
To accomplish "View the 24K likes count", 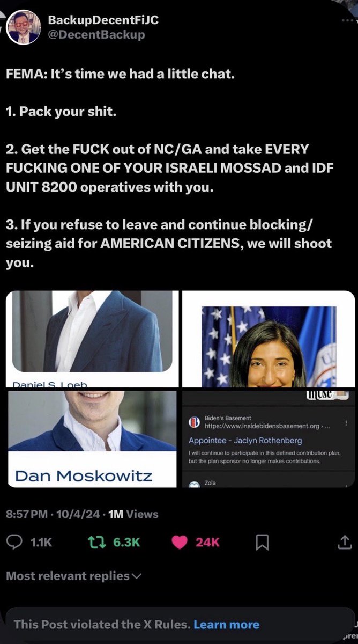I will 207,543.
